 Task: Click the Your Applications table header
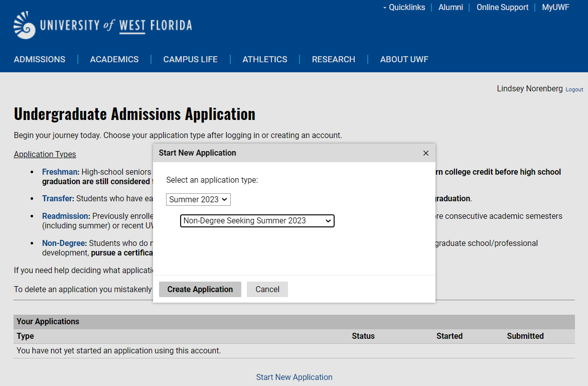(294, 321)
